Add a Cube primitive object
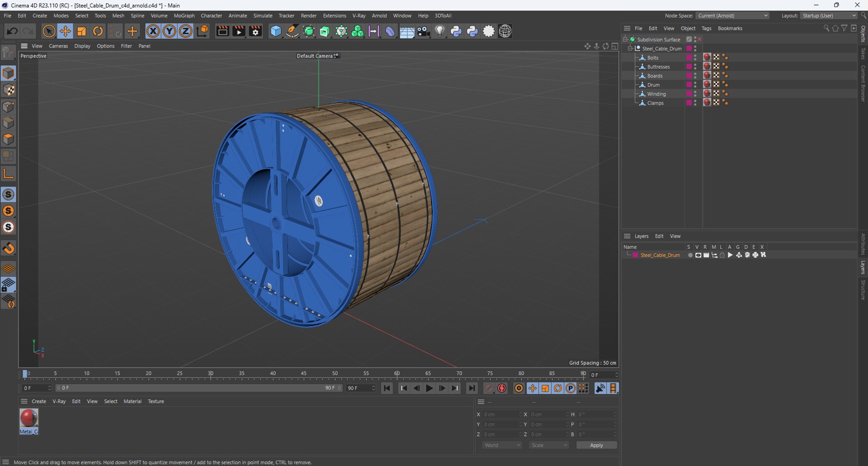Screen dimensions: 868x466 (x=276, y=31)
